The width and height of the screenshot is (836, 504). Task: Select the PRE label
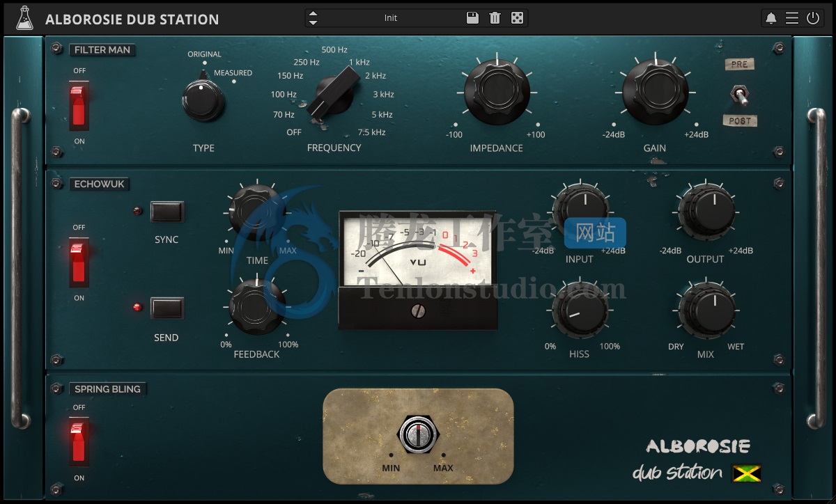(740, 64)
